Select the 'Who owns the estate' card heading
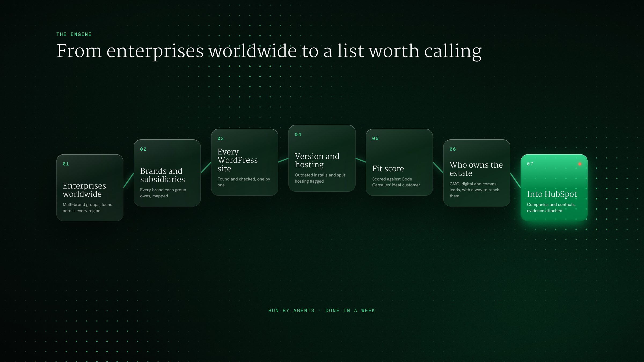This screenshot has width=644, height=362. coord(476,169)
